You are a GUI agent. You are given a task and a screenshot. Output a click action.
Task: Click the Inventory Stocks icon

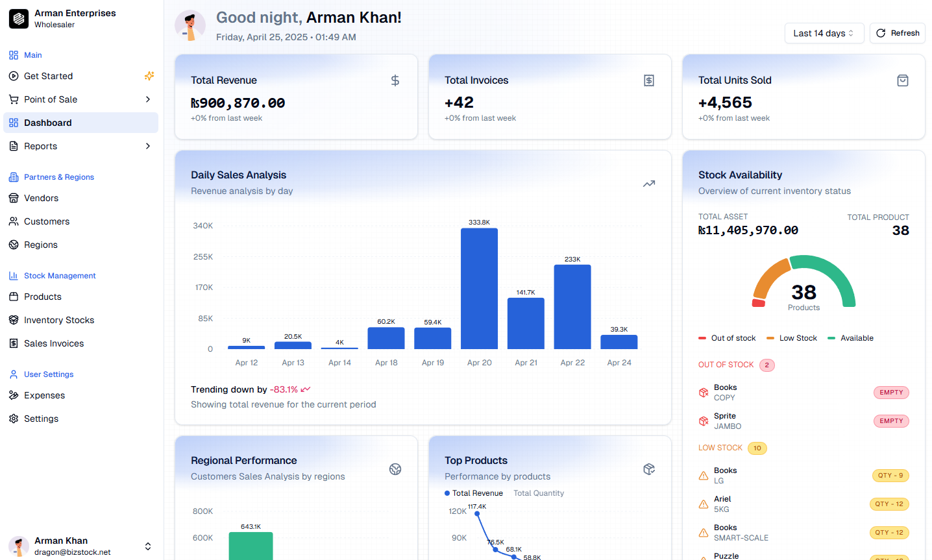pyautogui.click(x=14, y=320)
